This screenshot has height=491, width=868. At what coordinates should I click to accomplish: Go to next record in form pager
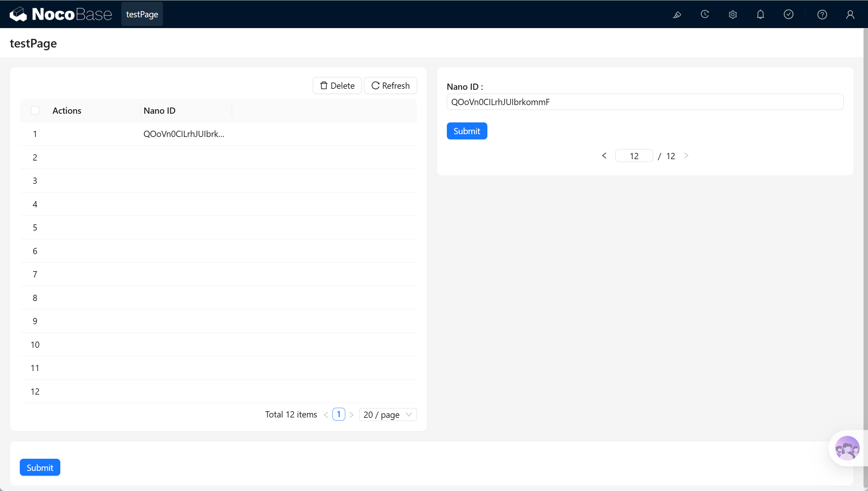point(686,156)
